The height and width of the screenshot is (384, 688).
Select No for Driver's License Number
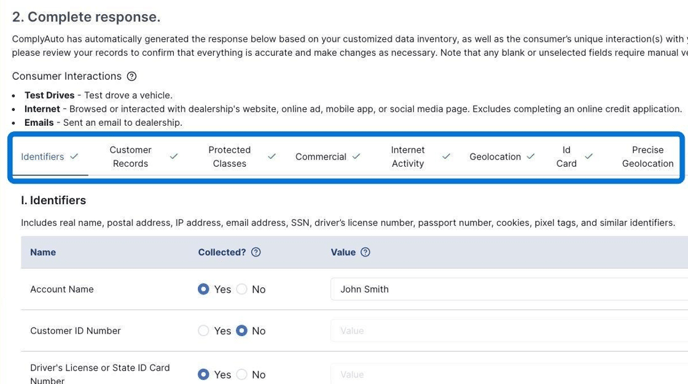coord(242,374)
